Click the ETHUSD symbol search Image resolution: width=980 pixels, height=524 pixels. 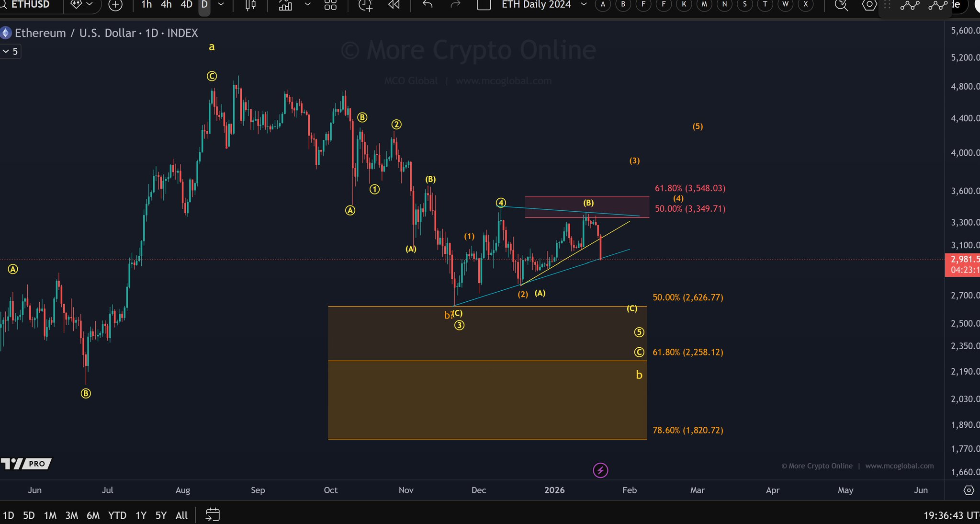[x=31, y=5]
